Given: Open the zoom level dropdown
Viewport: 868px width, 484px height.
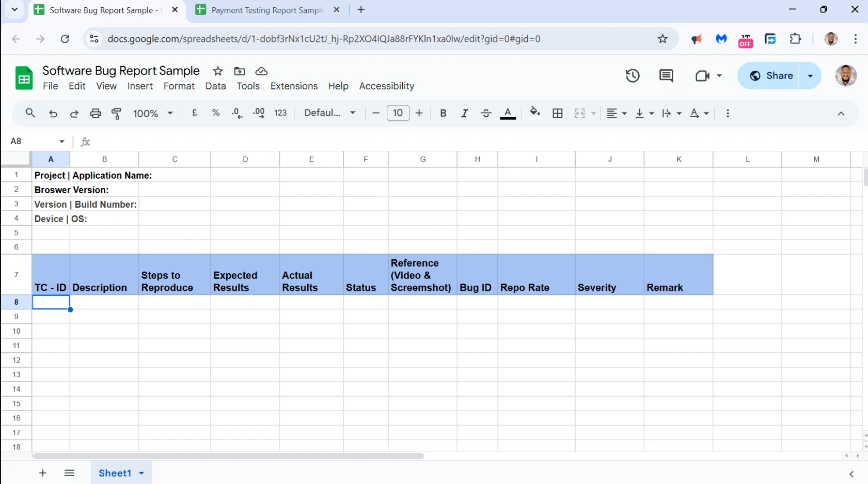Looking at the screenshot, I should pos(153,113).
